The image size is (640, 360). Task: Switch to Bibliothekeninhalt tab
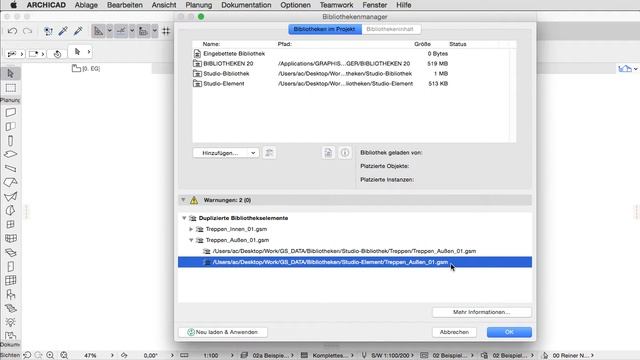pos(390,29)
